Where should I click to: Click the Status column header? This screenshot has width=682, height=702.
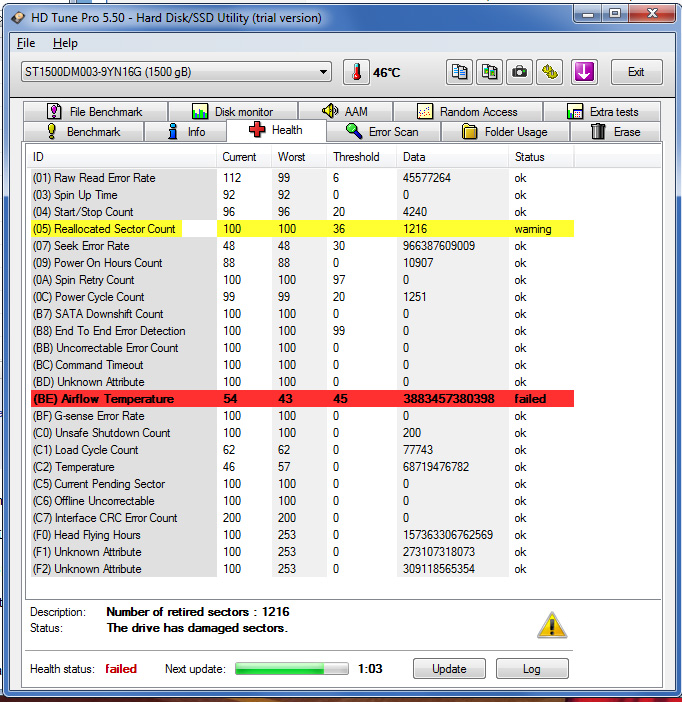pyautogui.click(x=541, y=157)
